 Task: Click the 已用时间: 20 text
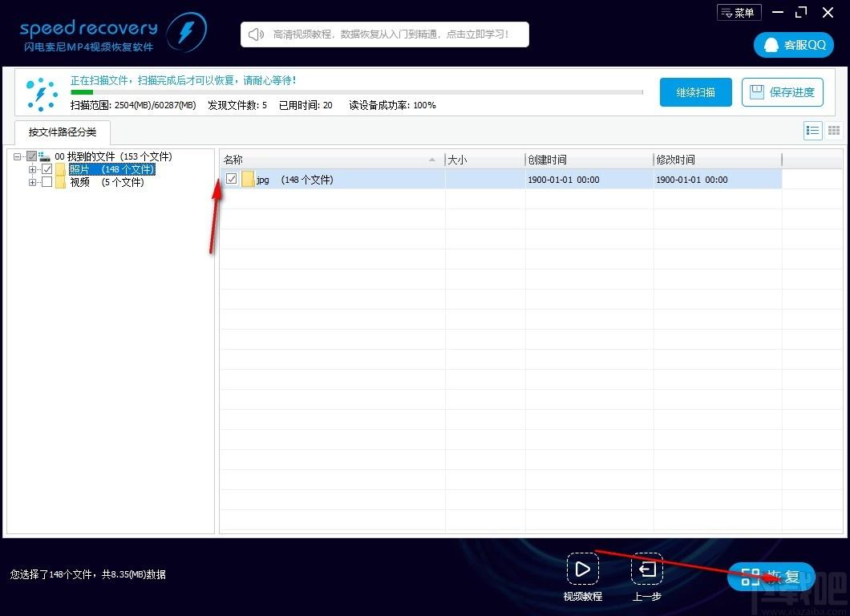click(306, 105)
